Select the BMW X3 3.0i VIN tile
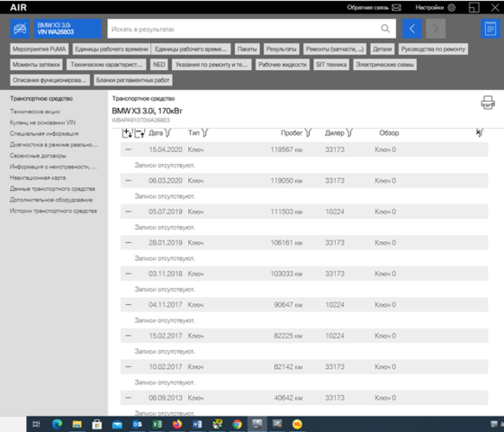The height and width of the screenshot is (432, 504). [67, 29]
